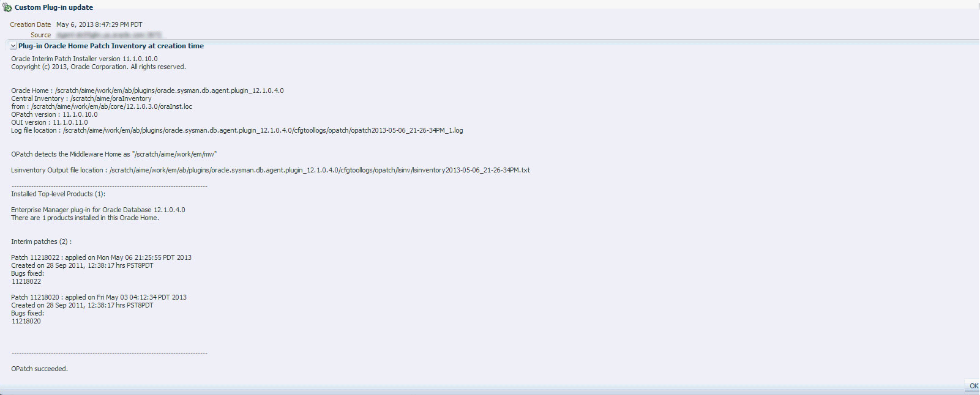Click the OUI version 11.1.0.11.0 line
The image size is (980, 395).
pos(50,122)
